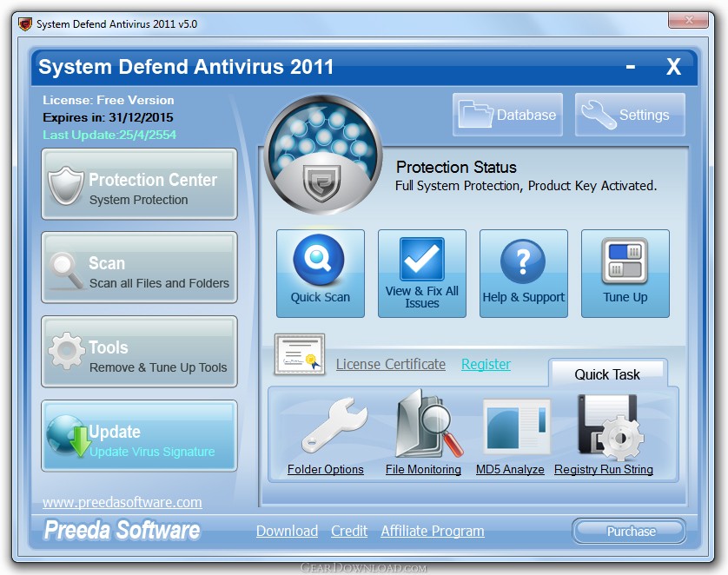Click the Folder Options text link
The height and width of the screenshot is (575, 728).
tap(326, 469)
